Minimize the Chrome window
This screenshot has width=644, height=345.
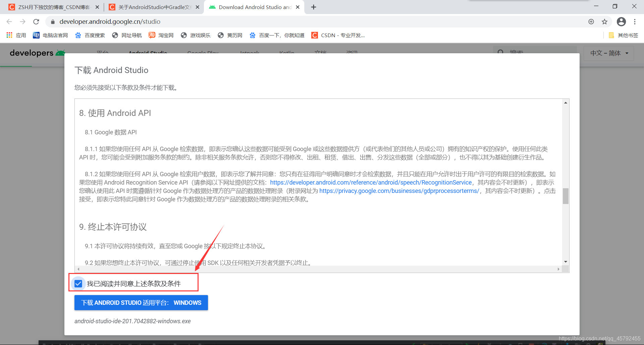click(x=596, y=6)
